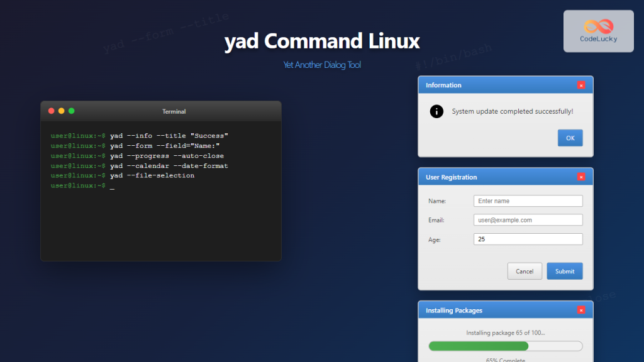Image resolution: width=644 pixels, height=362 pixels.
Task: Click OK on the Information dialog
Action: pos(570,138)
